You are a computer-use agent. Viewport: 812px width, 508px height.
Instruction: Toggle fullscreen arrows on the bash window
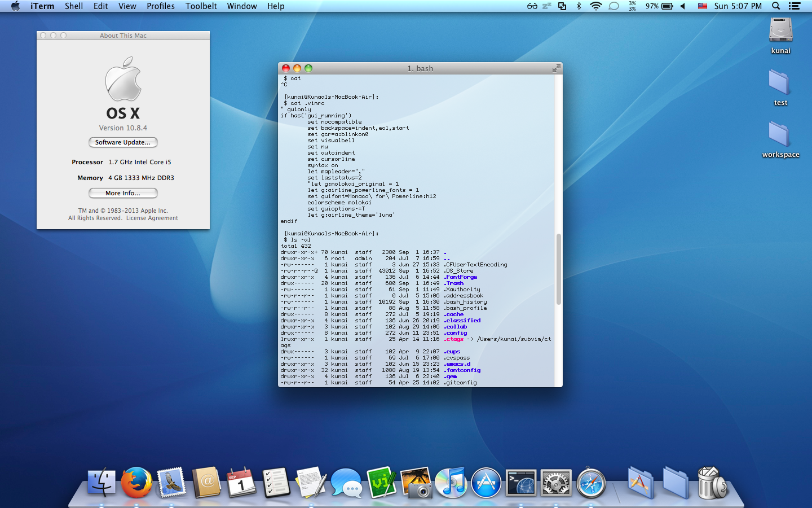pos(556,68)
